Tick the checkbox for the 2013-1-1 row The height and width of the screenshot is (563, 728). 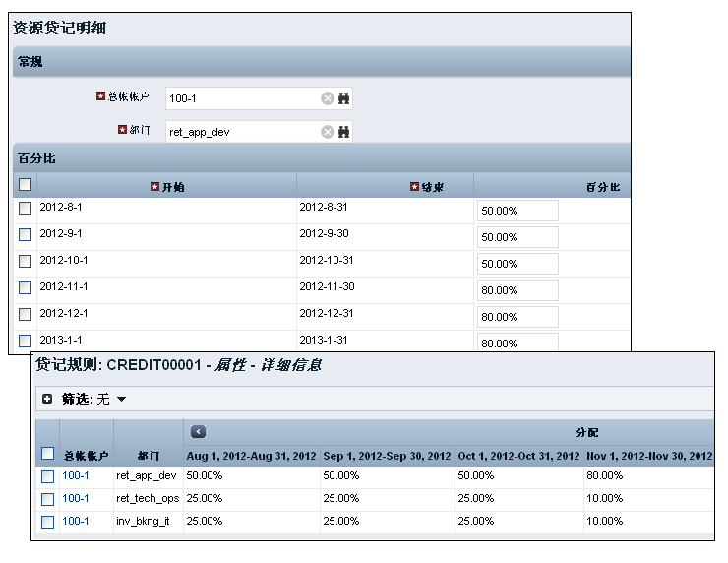[x=25, y=341]
